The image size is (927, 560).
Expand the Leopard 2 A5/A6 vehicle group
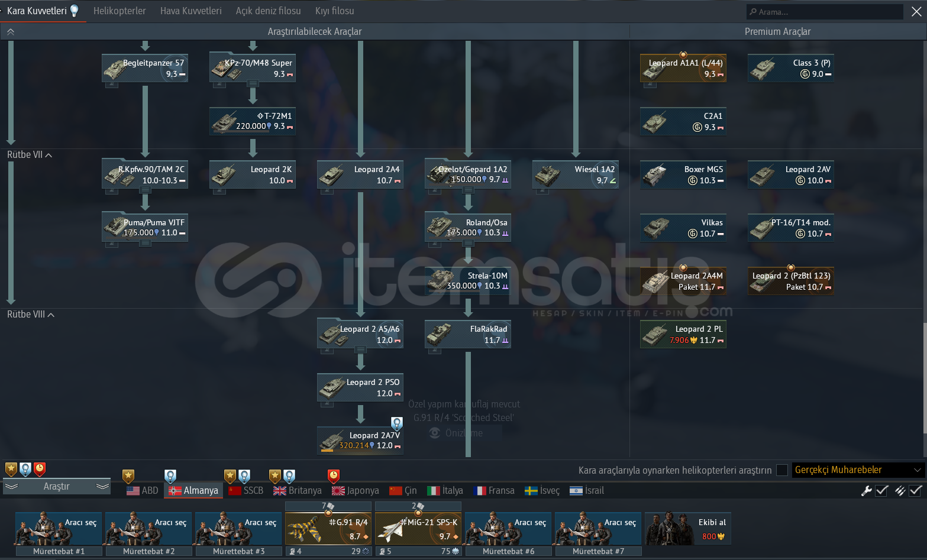(360, 350)
